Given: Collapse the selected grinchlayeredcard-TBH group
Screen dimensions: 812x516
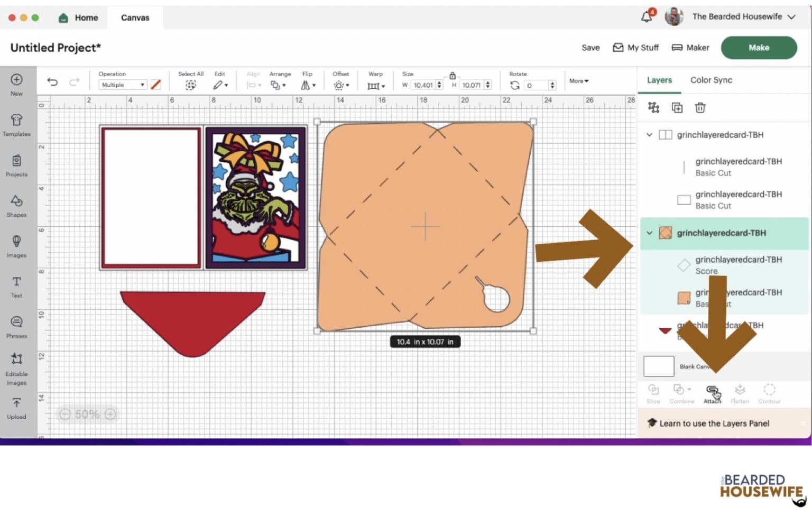Looking at the screenshot, I should point(649,233).
